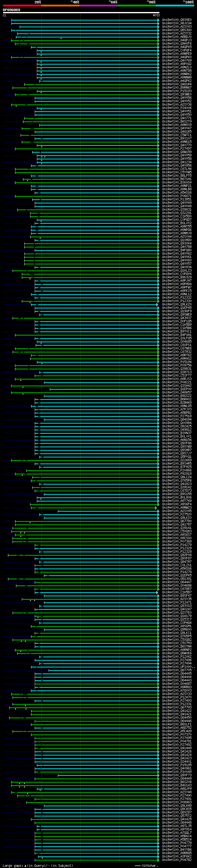Select the UniRef100_C0PQF4 label

coord(176,50)
